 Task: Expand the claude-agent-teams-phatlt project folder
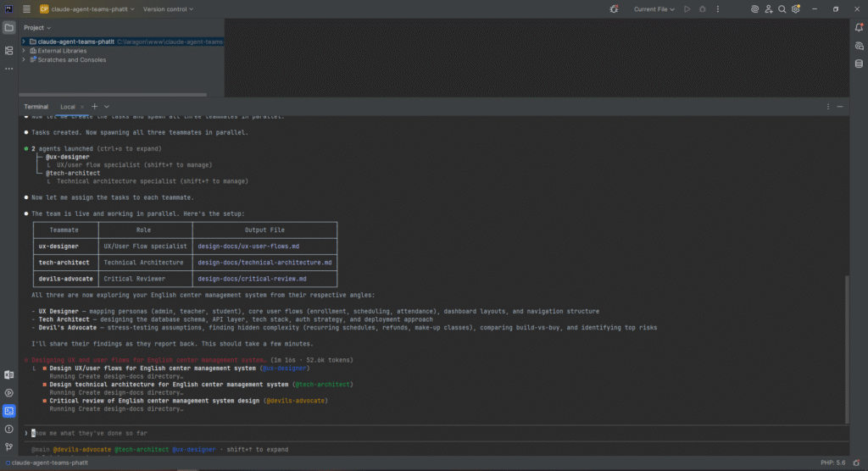coord(24,41)
